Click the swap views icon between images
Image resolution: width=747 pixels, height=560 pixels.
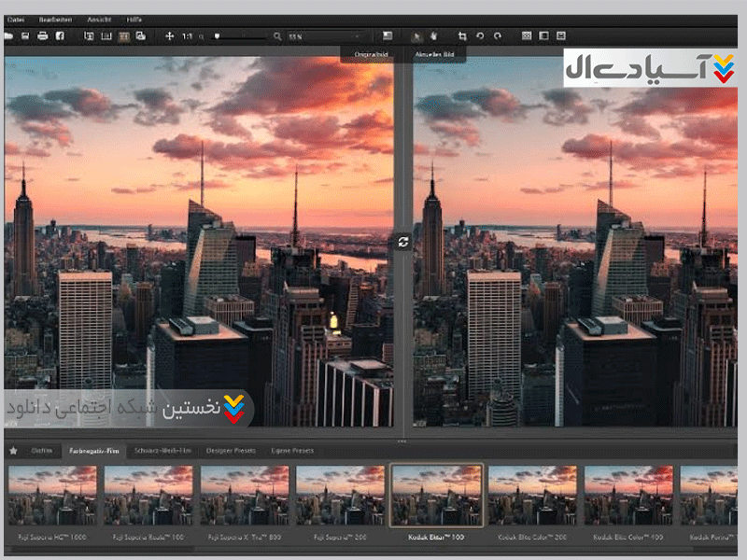click(x=402, y=242)
